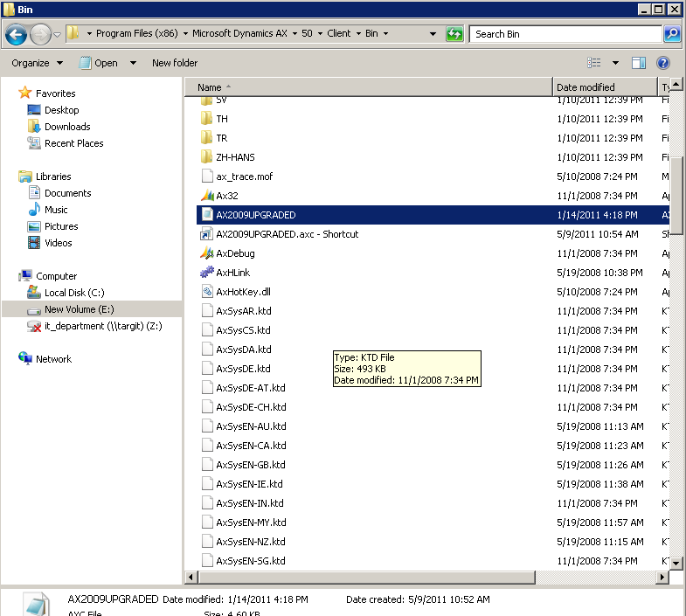
Task: Open Videos library
Action: pyautogui.click(x=59, y=243)
